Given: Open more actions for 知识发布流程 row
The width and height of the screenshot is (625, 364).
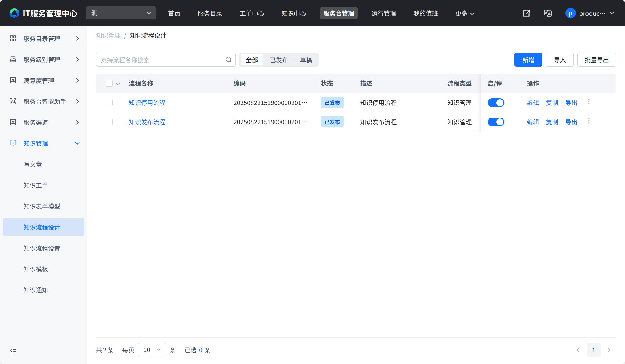Looking at the screenshot, I should click(x=589, y=121).
